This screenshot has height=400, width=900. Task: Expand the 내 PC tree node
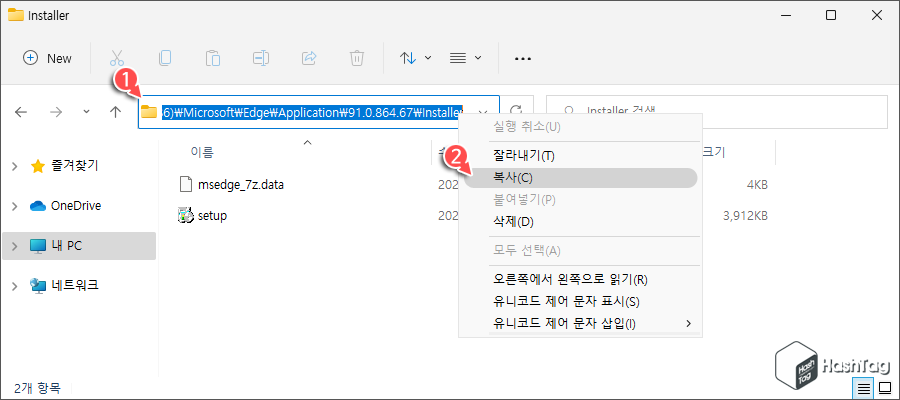(x=14, y=246)
